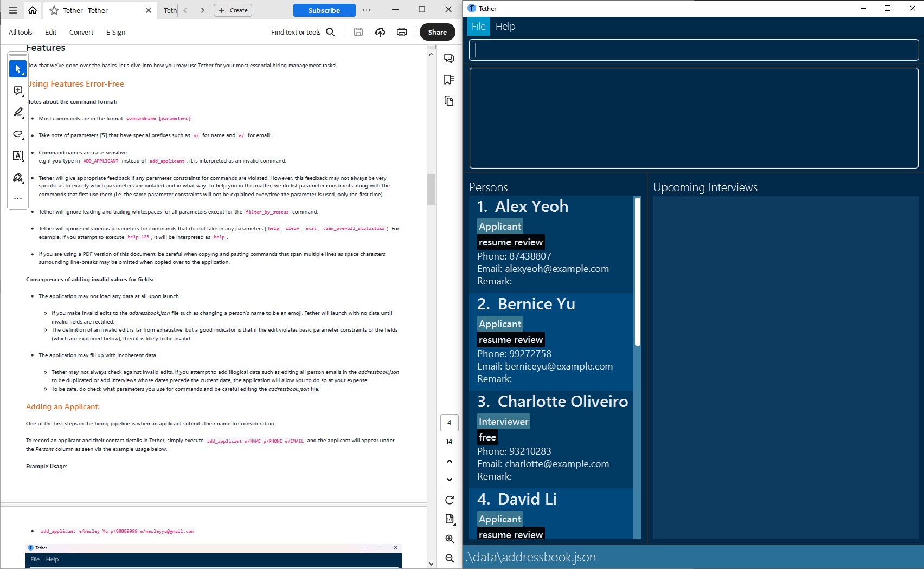Select Charlotte Oliveiro person card
924x569 pixels.
tap(551, 439)
